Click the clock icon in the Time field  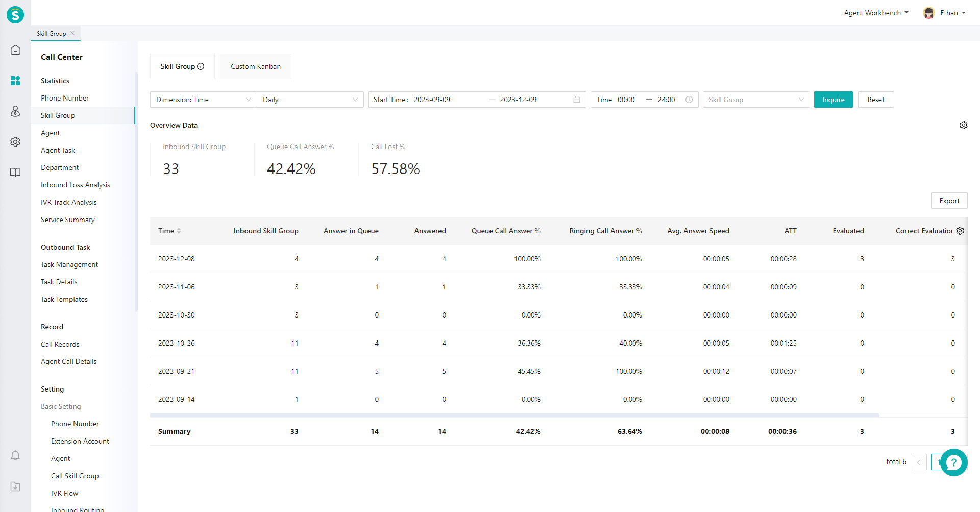pos(689,100)
